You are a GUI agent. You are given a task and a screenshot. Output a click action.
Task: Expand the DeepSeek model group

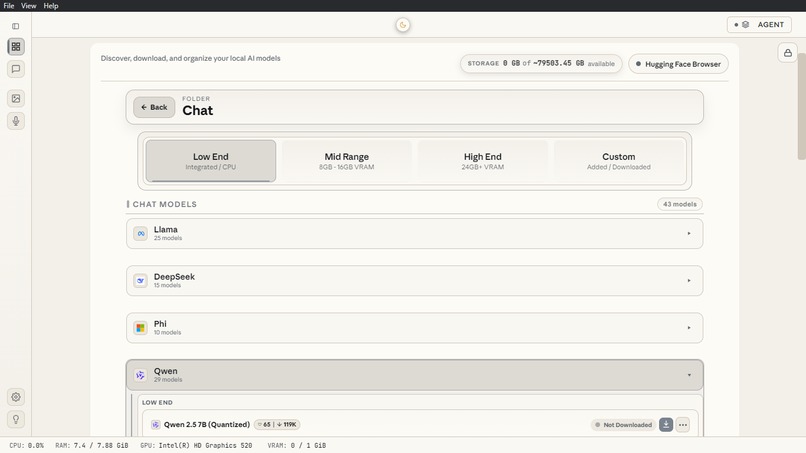pos(414,281)
